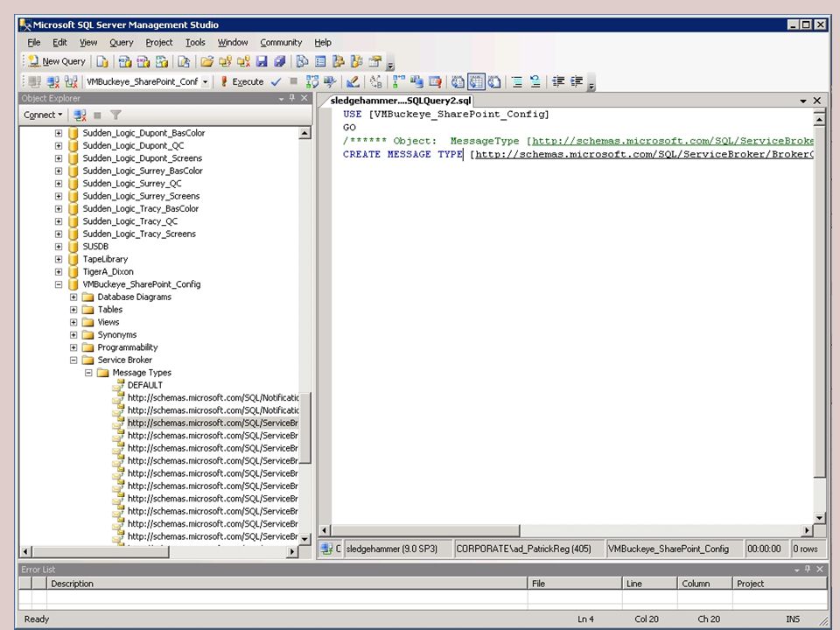Click the Parse checkmark icon
This screenshot has height=630, width=840.
click(276, 82)
